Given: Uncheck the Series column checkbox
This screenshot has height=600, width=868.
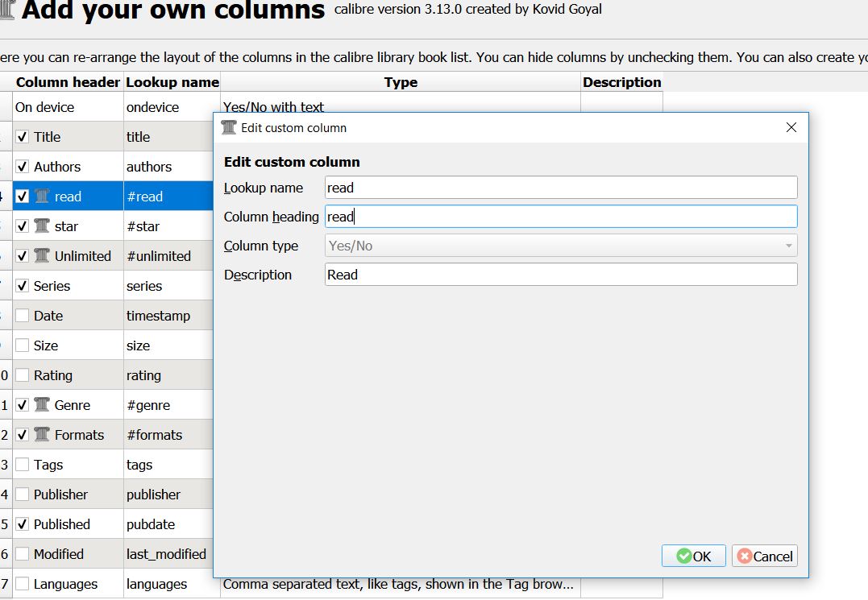Looking at the screenshot, I should pyautogui.click(x=22, y=286).
